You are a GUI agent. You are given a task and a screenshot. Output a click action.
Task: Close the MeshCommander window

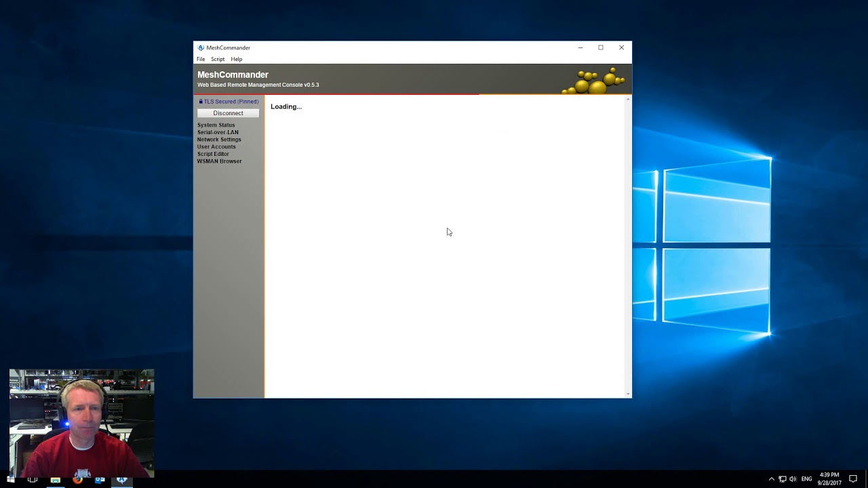coord(621,47)
